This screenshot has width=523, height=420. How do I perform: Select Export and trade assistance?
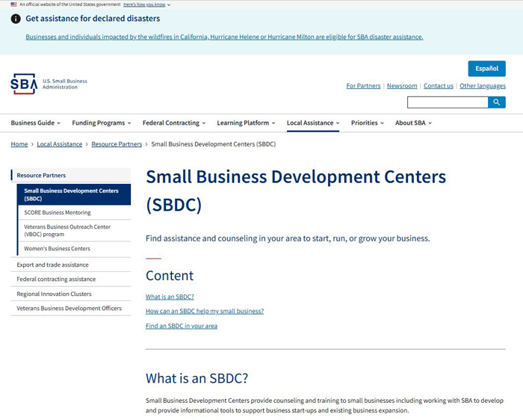(71, 265)
